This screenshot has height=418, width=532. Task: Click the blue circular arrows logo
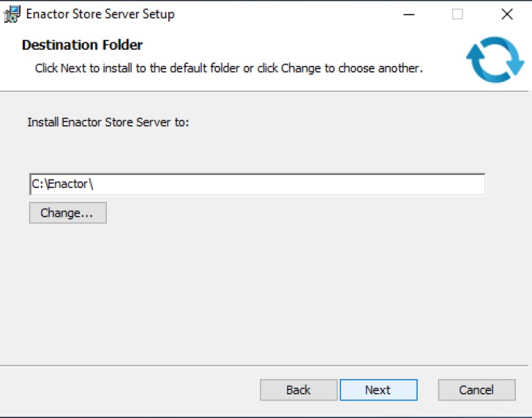pyautogui.click(x=495, y=59)
